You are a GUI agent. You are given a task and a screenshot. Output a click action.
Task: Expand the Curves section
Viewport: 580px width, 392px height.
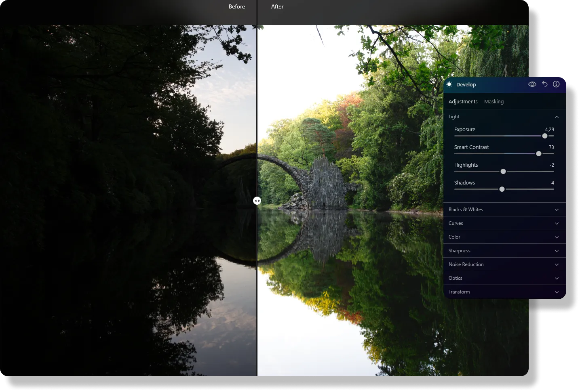tap(504, 223)
